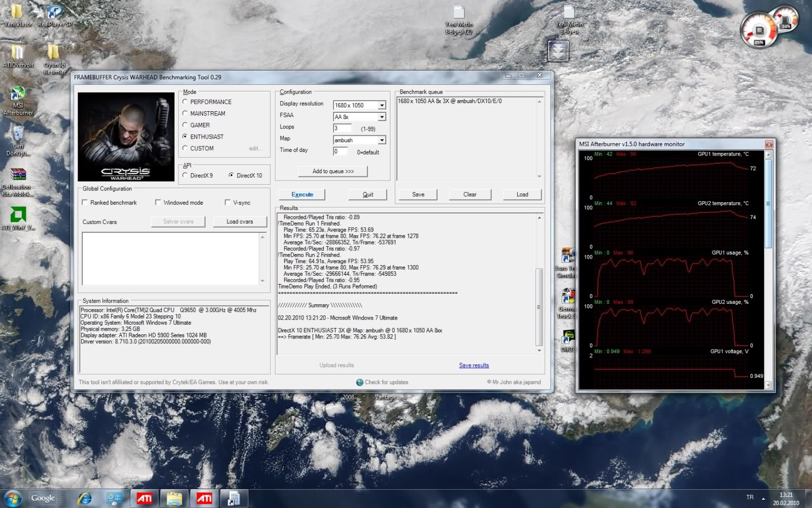Select the queued 1680x1050 ambush benchmark entry
Viewport: 812px width, 508px height.
[450, 101]
